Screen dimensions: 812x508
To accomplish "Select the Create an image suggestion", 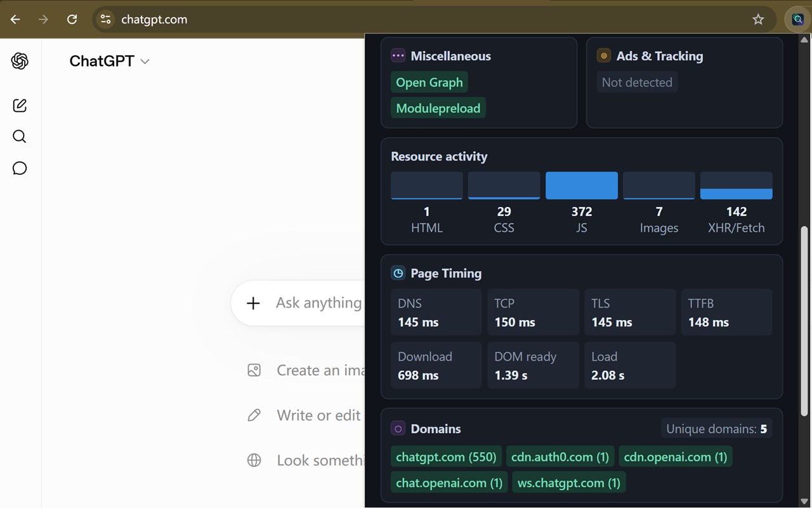I will (x=305, y=370).
